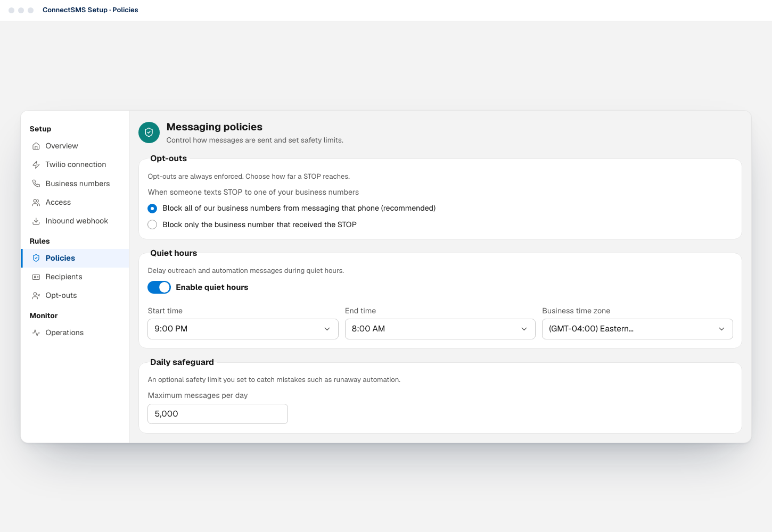Viewport: 772px width, 532px height.
Task: Click the Operations activity pulse icon
Action: tap(36, 333)
